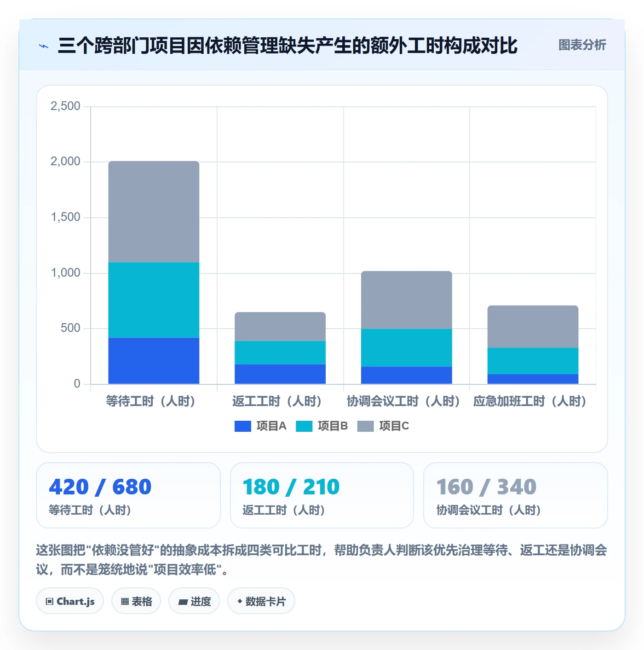
Task: Click 项目A segment of 等待工时 bar
Action: 154,360
